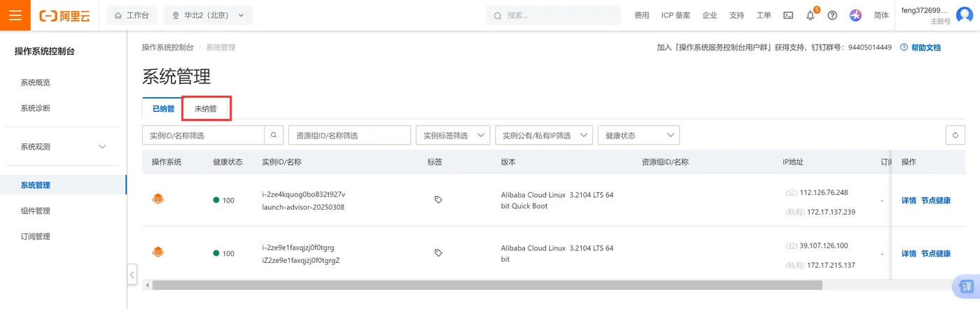Screen dimensions: 980x309
Task: Collapse the left sidebar panel
Action: coord(132,274)
